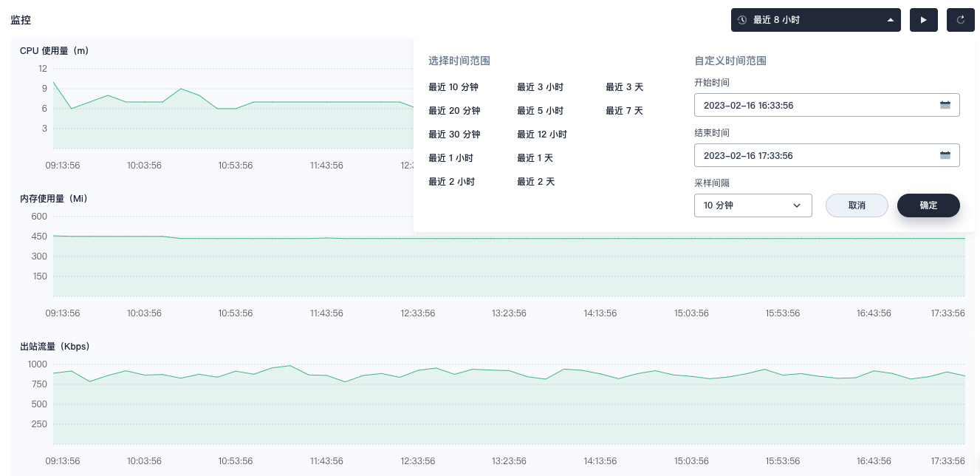Click the play button icon

click(x=923, y=20)
